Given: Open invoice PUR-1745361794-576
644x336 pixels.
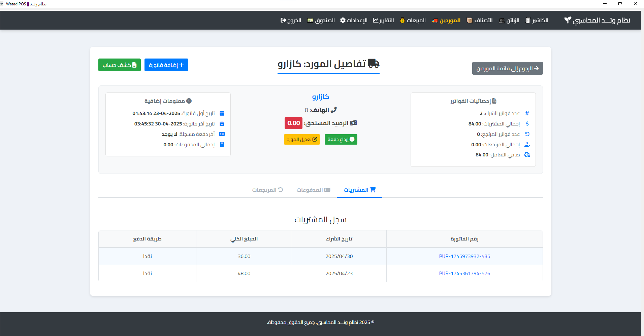Looking at the screenshot, I should coord(464,273).
